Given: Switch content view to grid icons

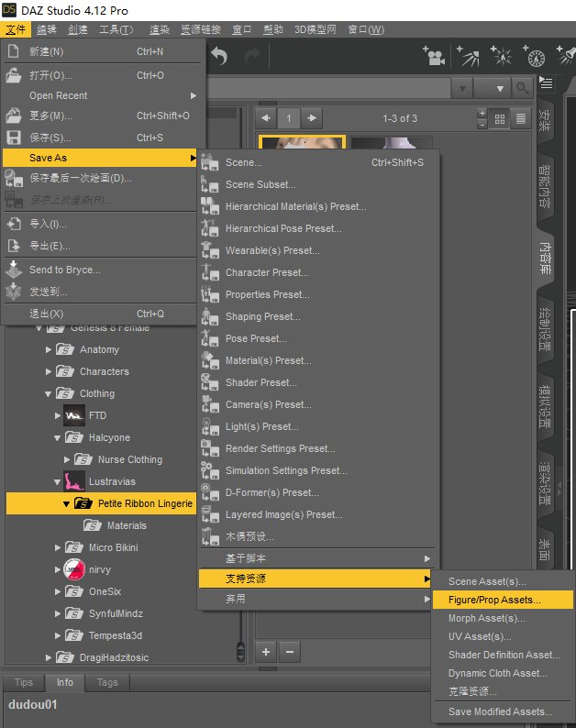Looking at the screenshot, I should click(500, 119).
